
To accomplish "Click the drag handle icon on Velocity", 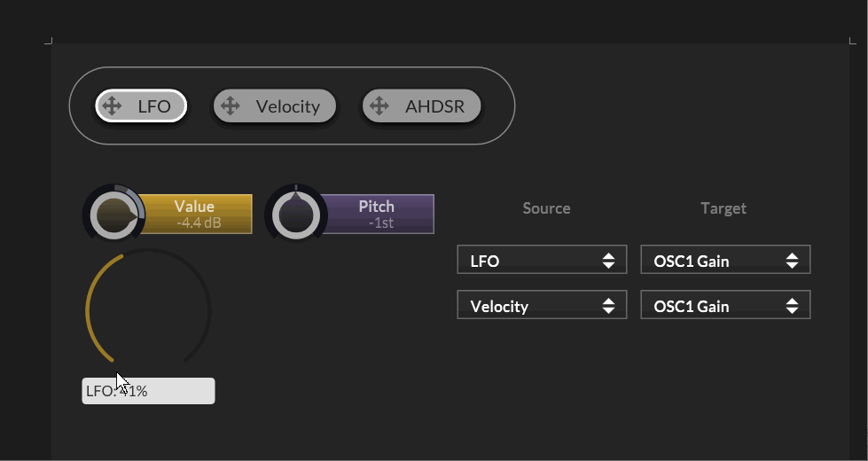I will pos(230,106).
